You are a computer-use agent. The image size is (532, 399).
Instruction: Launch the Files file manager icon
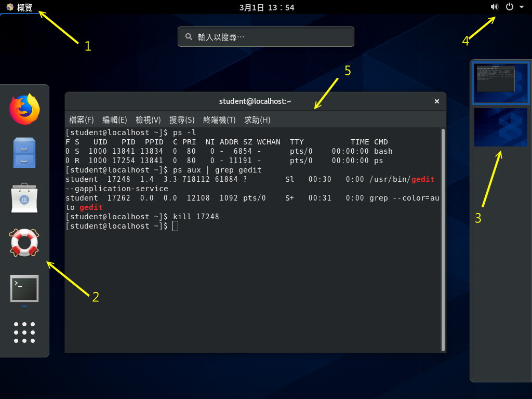coord(24,153)
